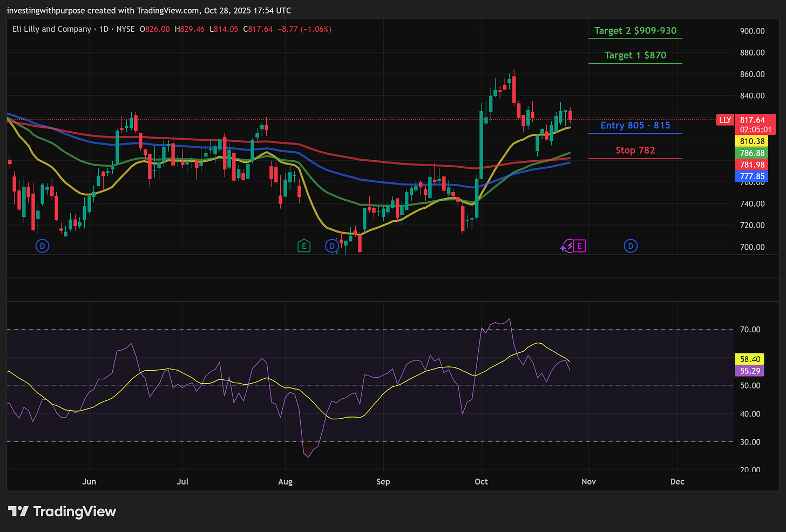
Task: Click the 70.00 RSI axis label
Action: pos(750,329)
